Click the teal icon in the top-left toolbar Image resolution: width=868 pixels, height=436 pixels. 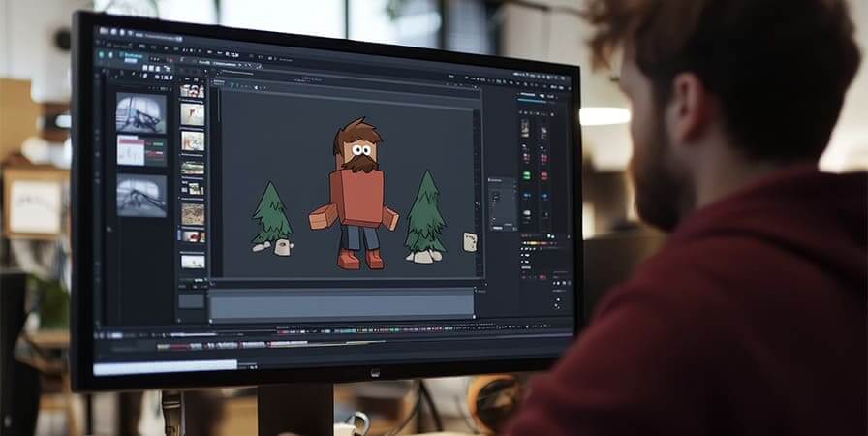(x=102, y=55)
